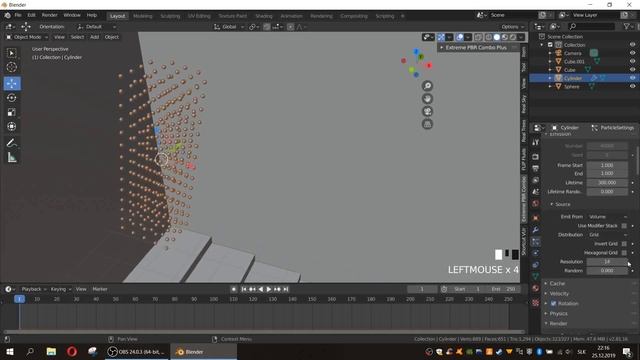The width and height of the screenshot is (640, 360).
Task: Open the Output properties tab icon
Action: pyautogui.click(x=536, y=168)
